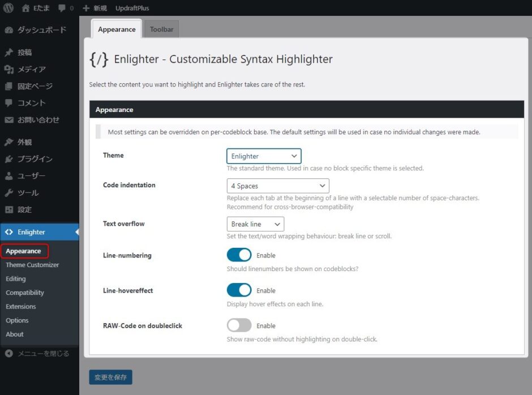Click the collapse menu arrow icon

pyautogui.click(x=9, y=353)
